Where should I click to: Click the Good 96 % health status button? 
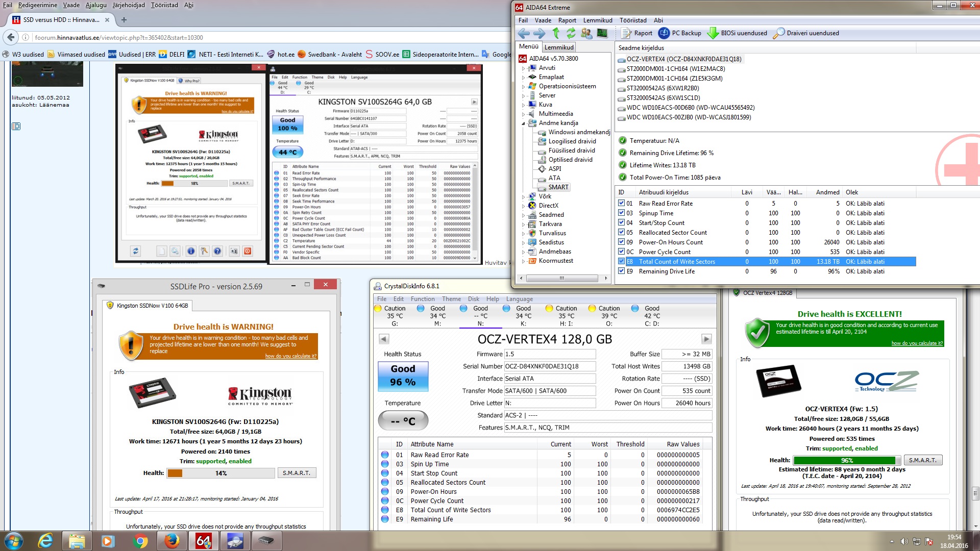click(403, 376)
